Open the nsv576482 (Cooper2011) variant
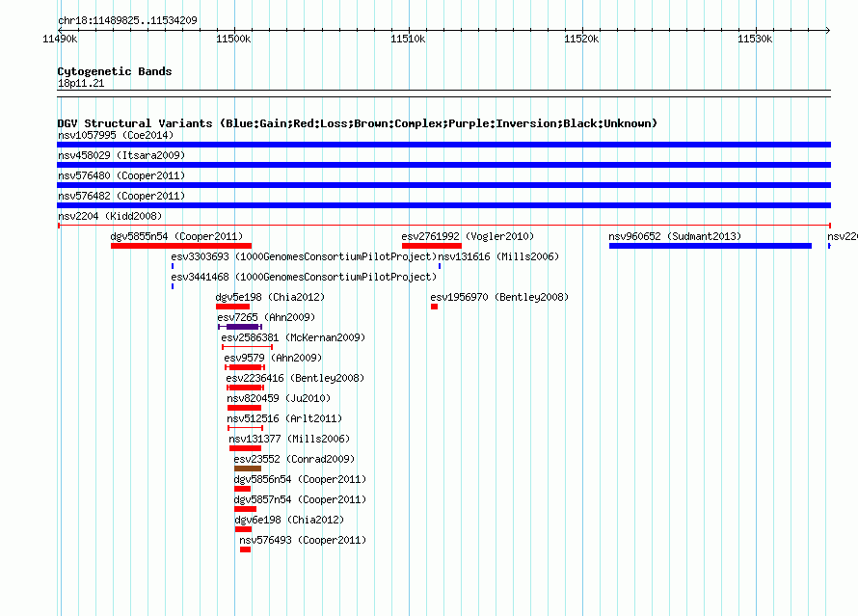Screen dimensions: 858x616 pyautogui.click(x=443, y=205)
